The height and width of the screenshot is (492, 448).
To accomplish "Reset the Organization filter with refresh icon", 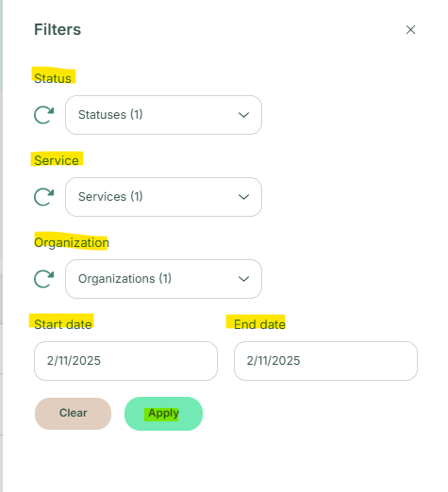I will click(x=43, y=279).
